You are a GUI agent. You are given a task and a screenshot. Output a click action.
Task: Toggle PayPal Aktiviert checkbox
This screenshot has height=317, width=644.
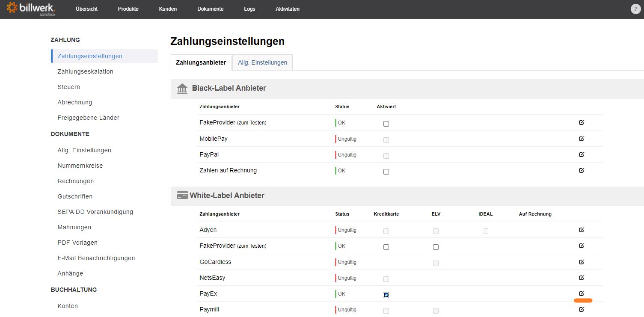point(386,156)
